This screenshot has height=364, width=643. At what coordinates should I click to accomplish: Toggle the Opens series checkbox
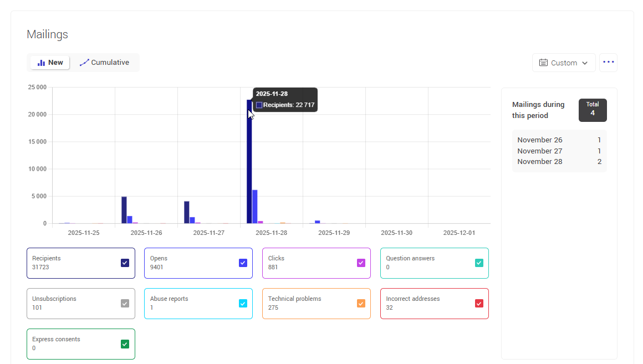click(243, 263)
